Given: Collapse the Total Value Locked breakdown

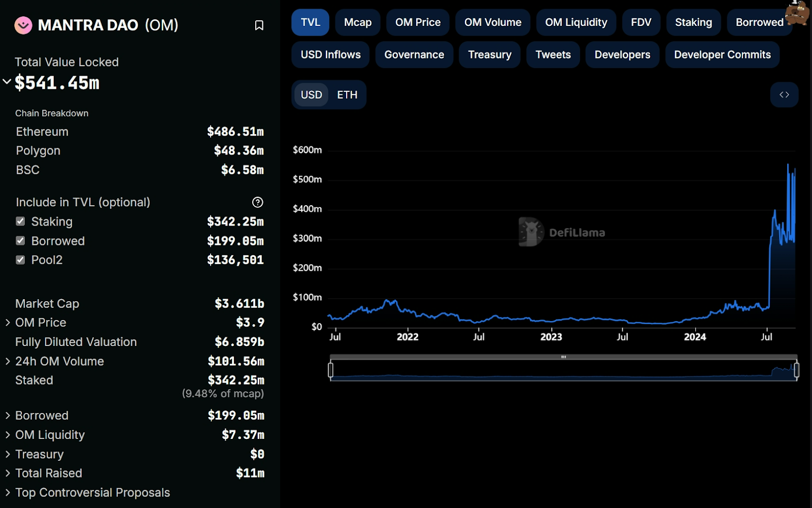Looking at the screenshot, I should [7, 81].
